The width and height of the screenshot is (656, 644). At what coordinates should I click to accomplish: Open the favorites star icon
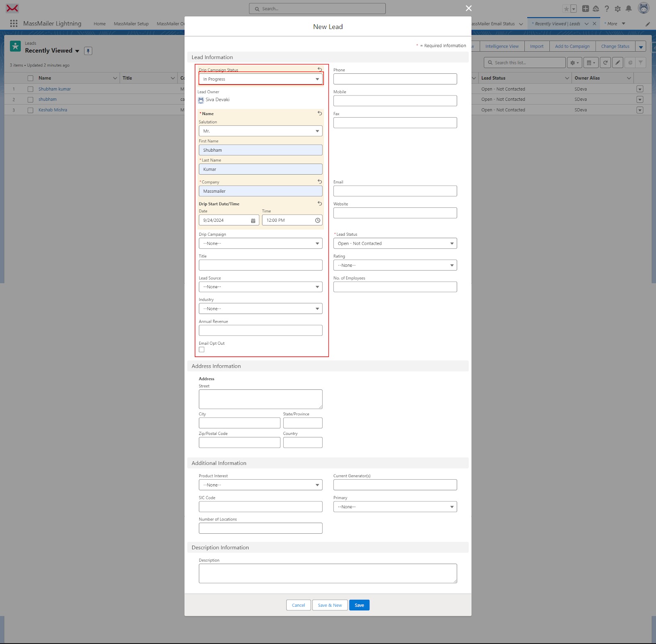tap(566, 9)
